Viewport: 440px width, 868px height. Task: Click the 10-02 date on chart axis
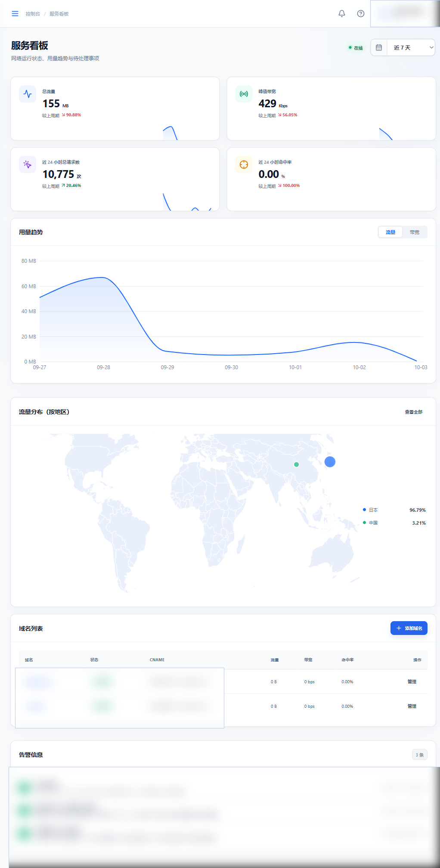click(x=359, y=367)
